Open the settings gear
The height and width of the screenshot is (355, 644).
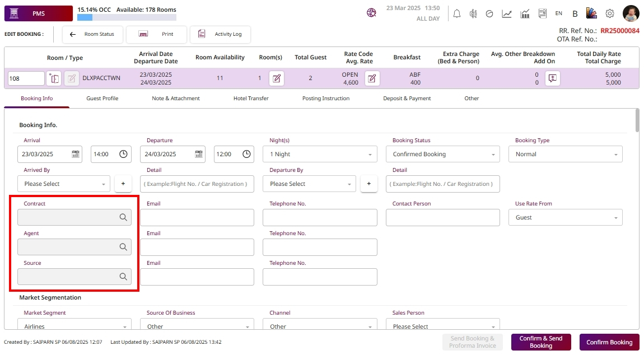pos(610,13)
